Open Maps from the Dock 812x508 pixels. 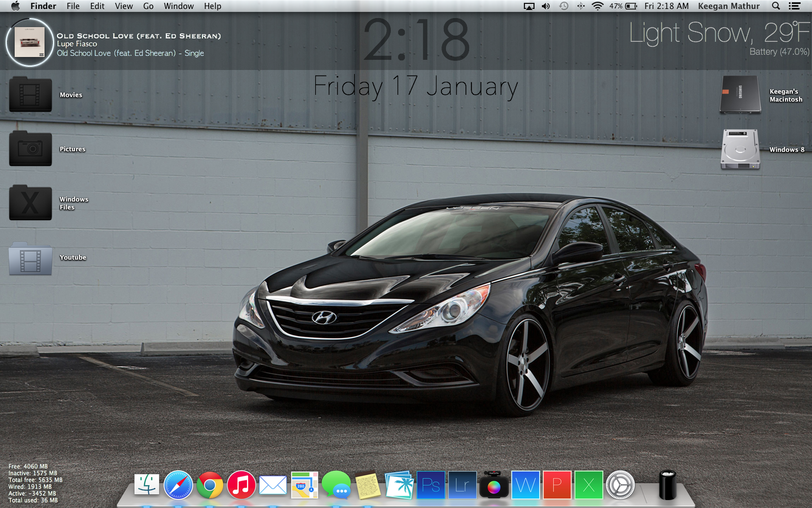click(x=304, y=485)
